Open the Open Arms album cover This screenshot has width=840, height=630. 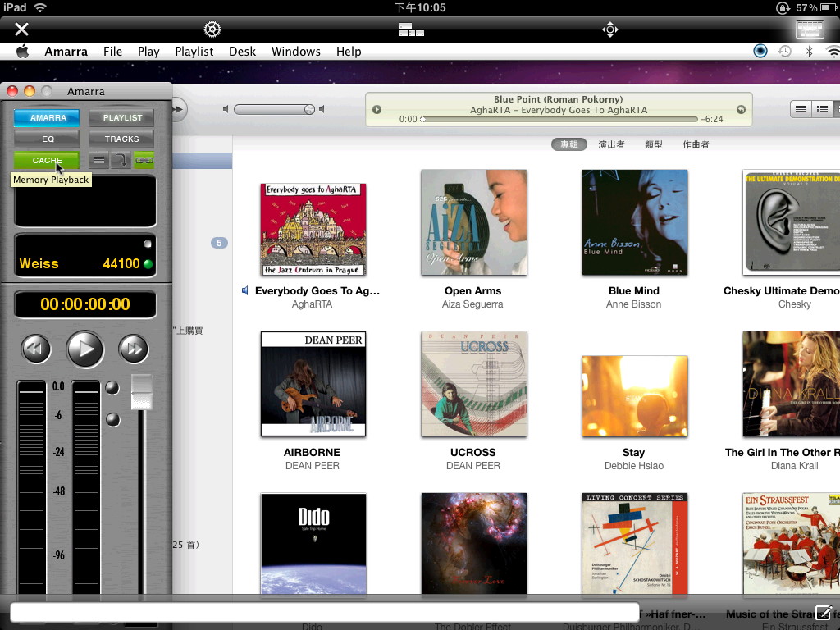click(x=474, y=222)
